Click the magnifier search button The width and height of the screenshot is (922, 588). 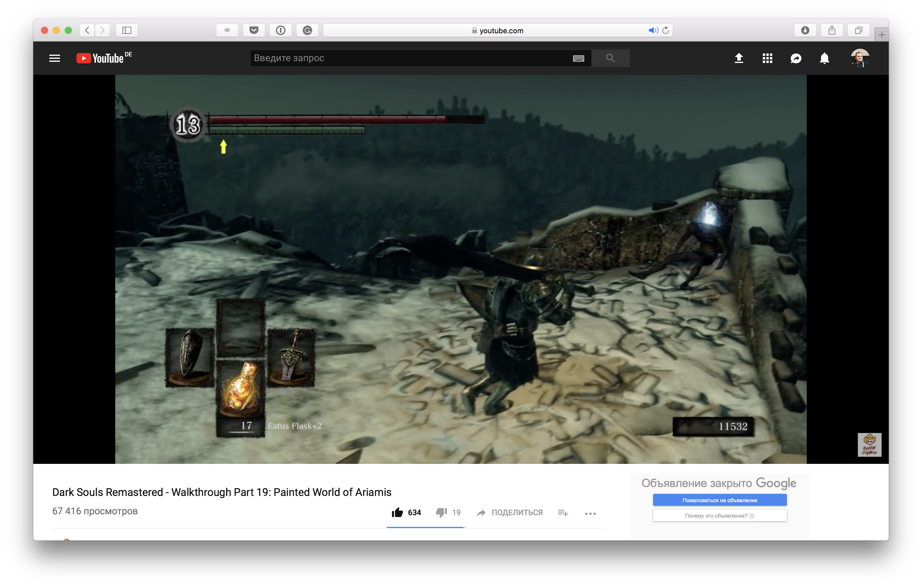point(610,58)
